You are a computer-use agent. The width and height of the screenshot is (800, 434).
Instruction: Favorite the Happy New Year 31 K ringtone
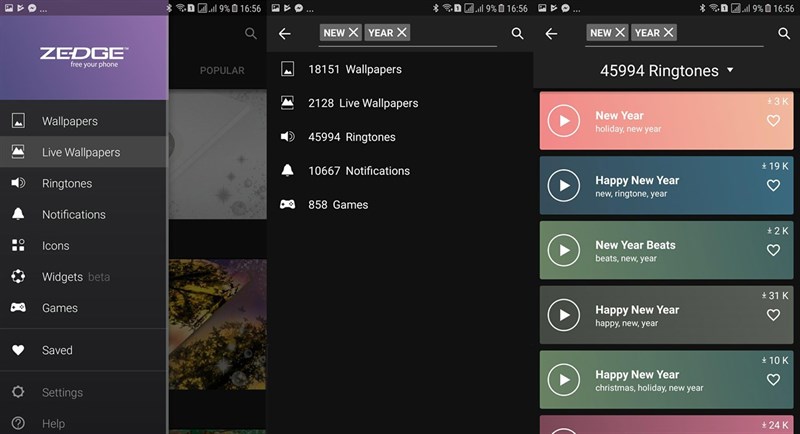(773, 315)
